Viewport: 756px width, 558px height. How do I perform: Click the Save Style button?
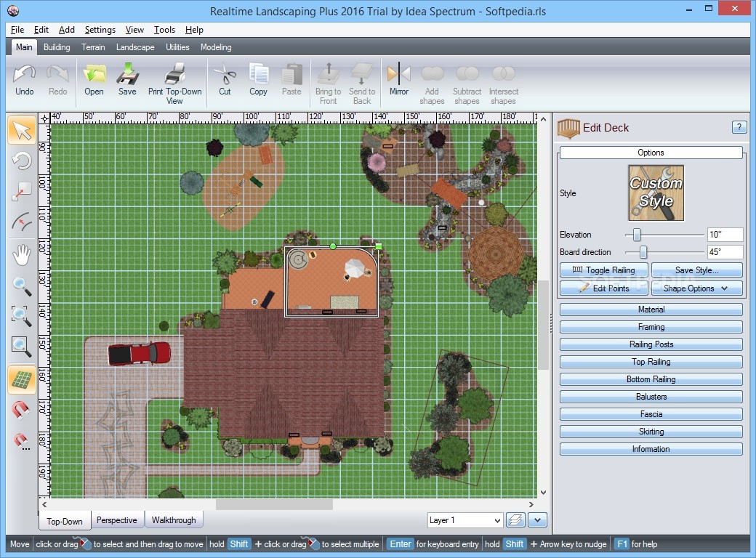coord(696,270)
